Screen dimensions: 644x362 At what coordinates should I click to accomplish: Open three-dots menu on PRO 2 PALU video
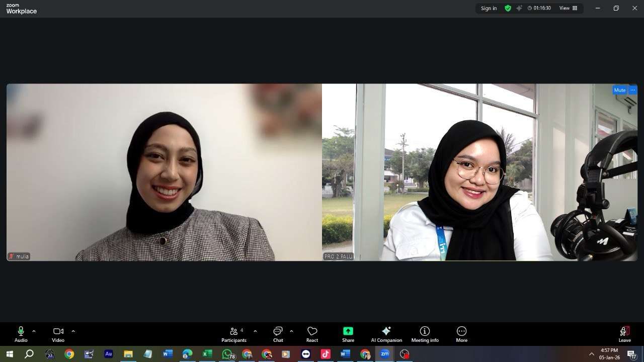click(x=633, y=90)
